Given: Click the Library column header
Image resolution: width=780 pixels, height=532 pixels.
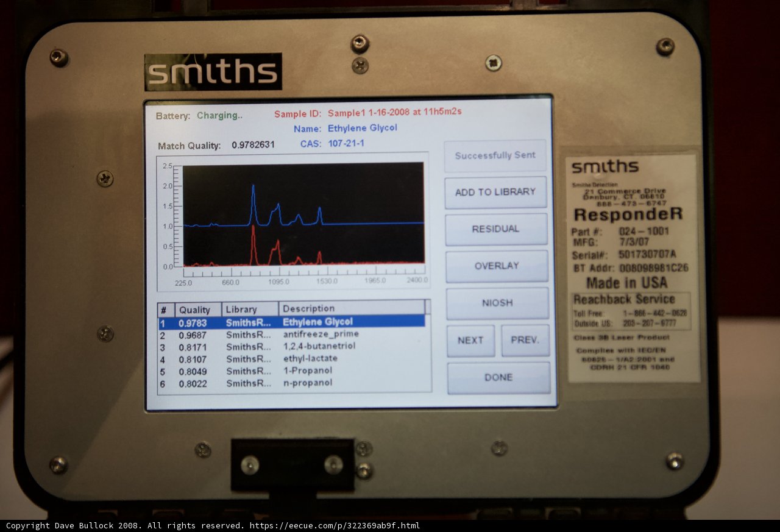Looking at the screenshot, I should tap(250, 309).
